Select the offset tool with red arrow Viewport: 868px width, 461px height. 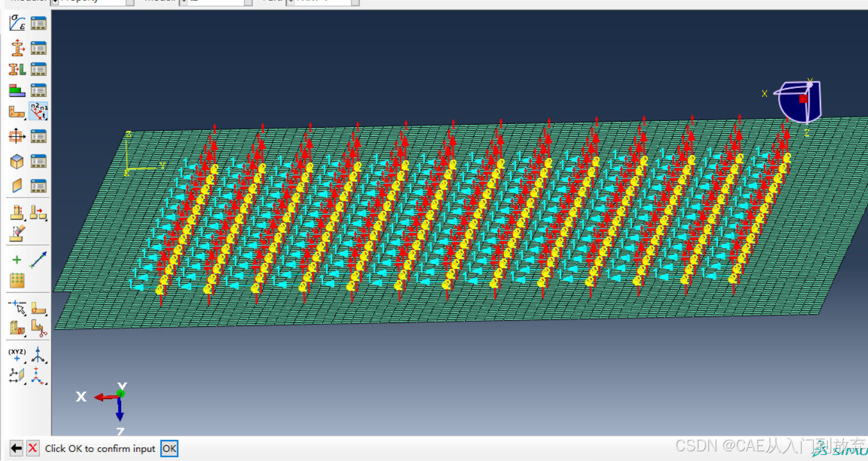(39, 212)
